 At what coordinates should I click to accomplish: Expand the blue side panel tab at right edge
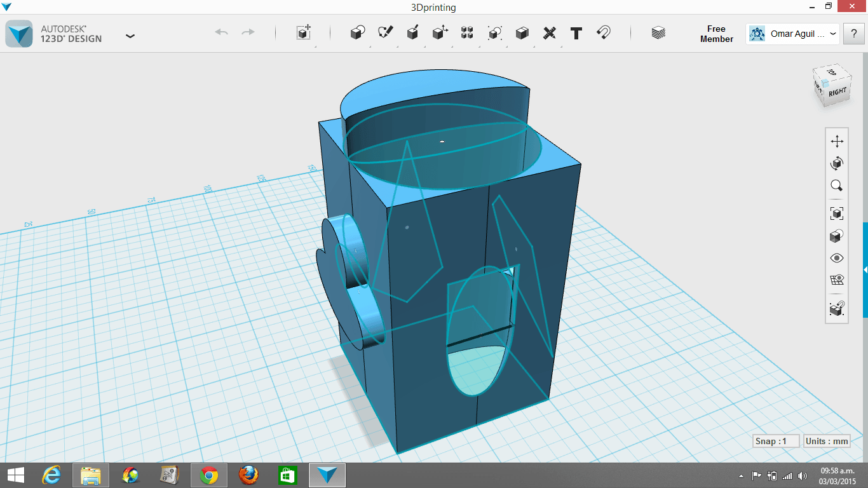point(865,270)
